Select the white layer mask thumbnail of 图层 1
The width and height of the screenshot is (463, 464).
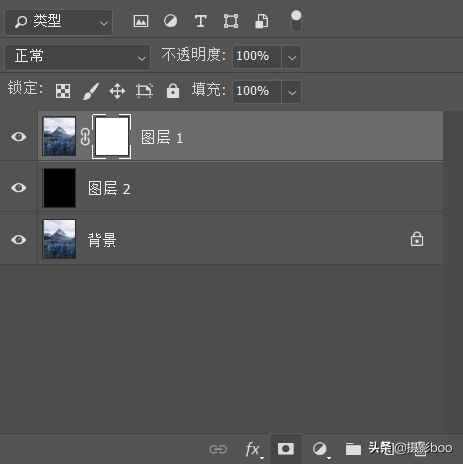point(112,136)
